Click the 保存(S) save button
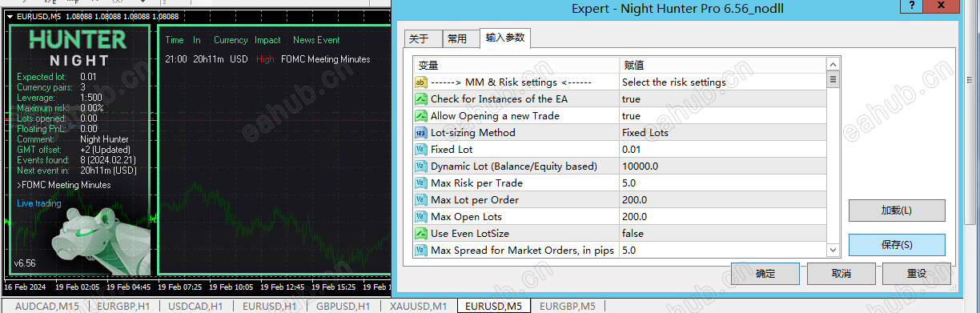Screen dimensions: 980x313 [897, 245]
